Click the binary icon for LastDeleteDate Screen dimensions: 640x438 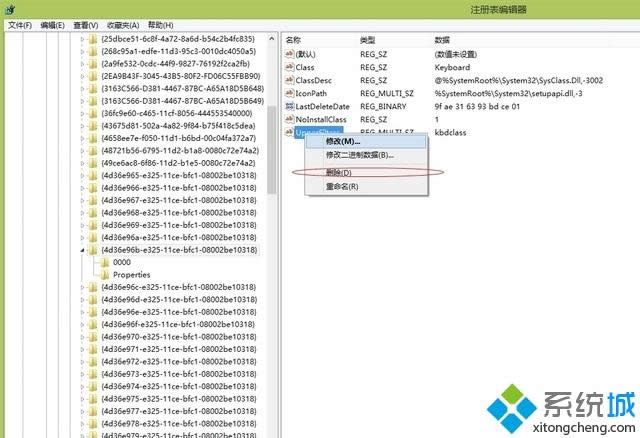pyautogui.click(x=289, y=106)
